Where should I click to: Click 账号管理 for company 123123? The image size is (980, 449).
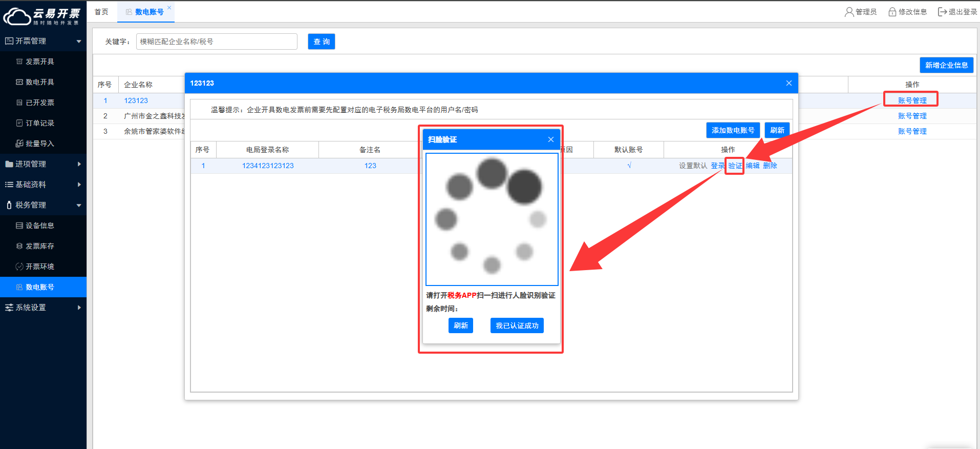click(912, 100)
